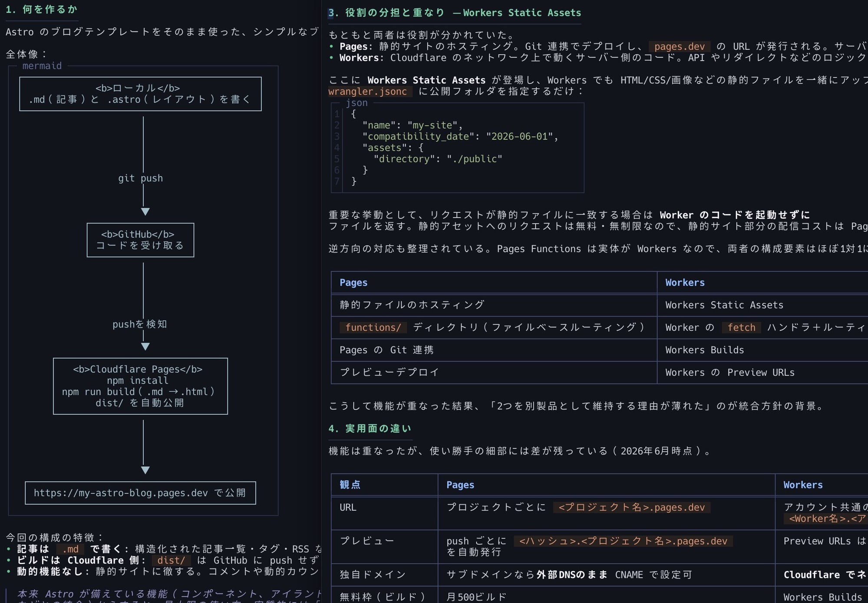Click heading '4. 実用面の違い'

(370, 428)
